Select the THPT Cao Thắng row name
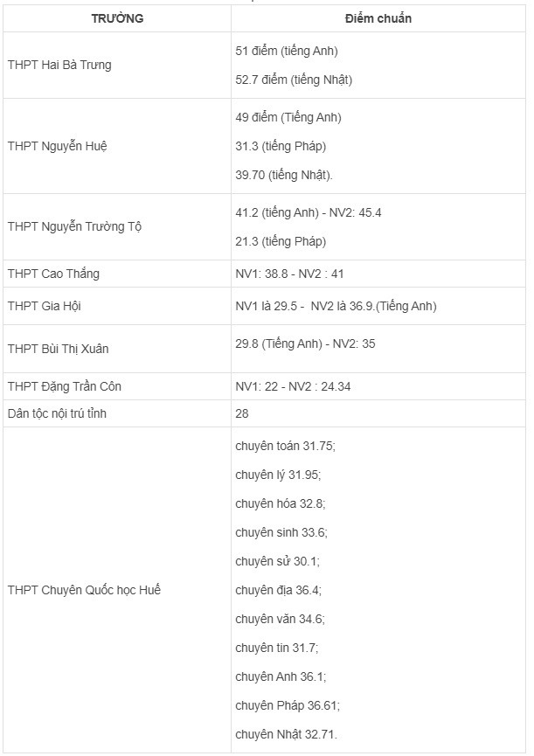This screenshot has width=534, height=756. tap(53, 274)
